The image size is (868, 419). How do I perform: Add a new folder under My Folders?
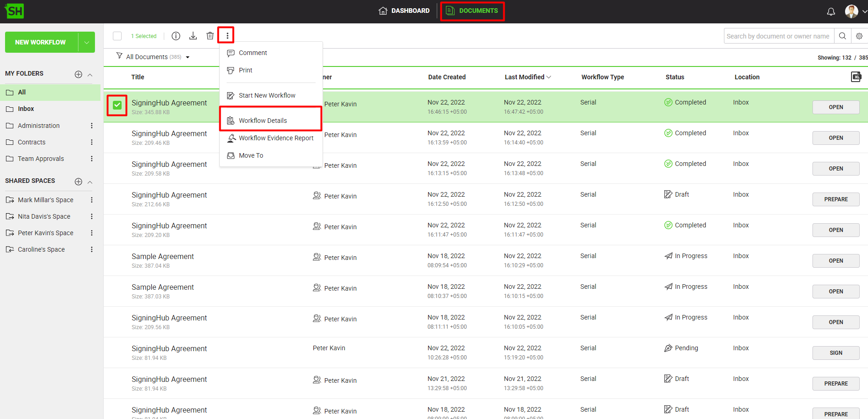click(x=78, y=74)
